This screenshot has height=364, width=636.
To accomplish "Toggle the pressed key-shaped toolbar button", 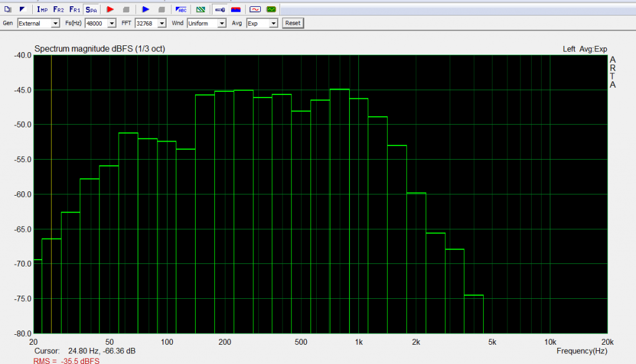I will point(220,9).
